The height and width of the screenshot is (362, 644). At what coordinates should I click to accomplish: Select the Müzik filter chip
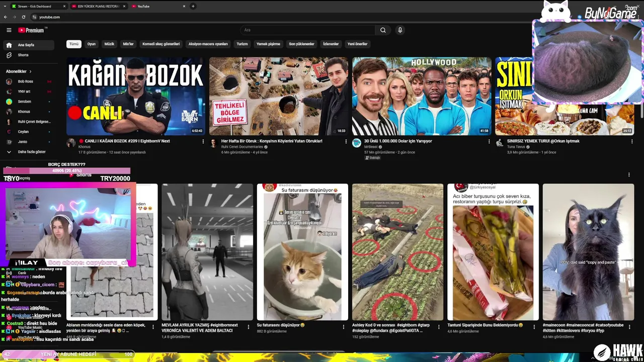pyautogui.click(x=109, y=44)
